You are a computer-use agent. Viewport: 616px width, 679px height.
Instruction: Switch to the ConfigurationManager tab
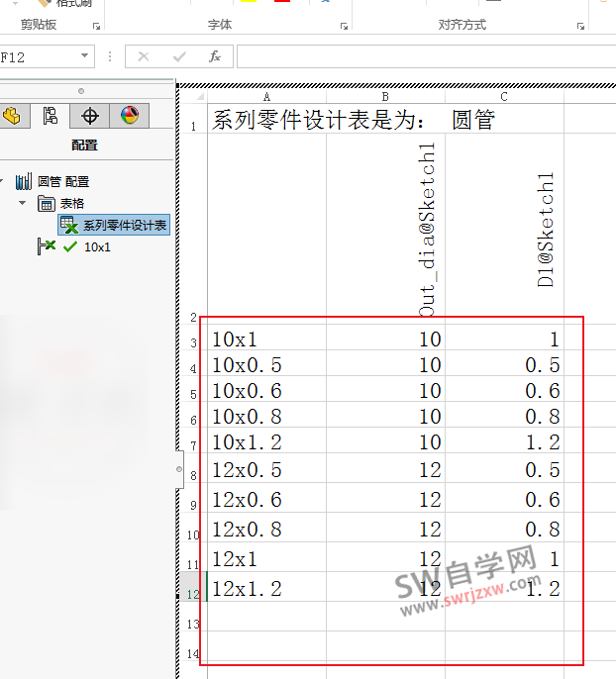coord(50,116)
